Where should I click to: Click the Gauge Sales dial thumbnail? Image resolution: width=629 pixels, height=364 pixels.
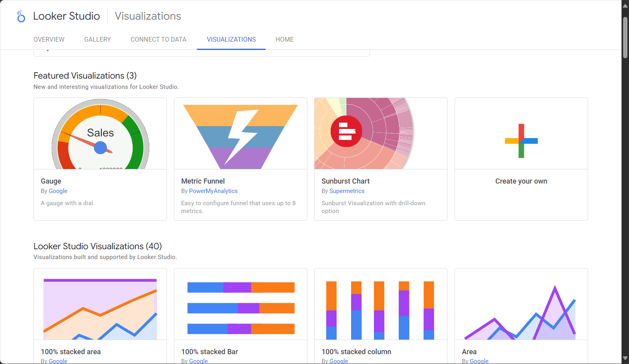[x=100, y=134]
